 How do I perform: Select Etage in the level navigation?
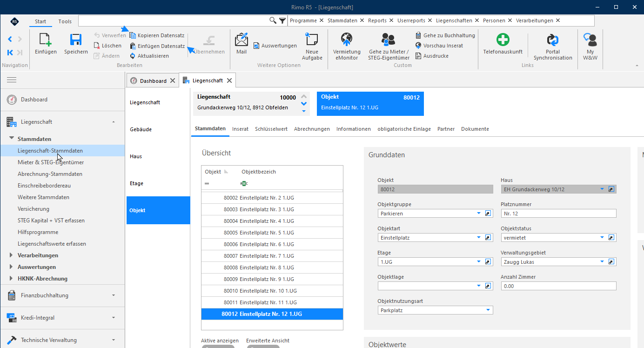pos(158,183)
